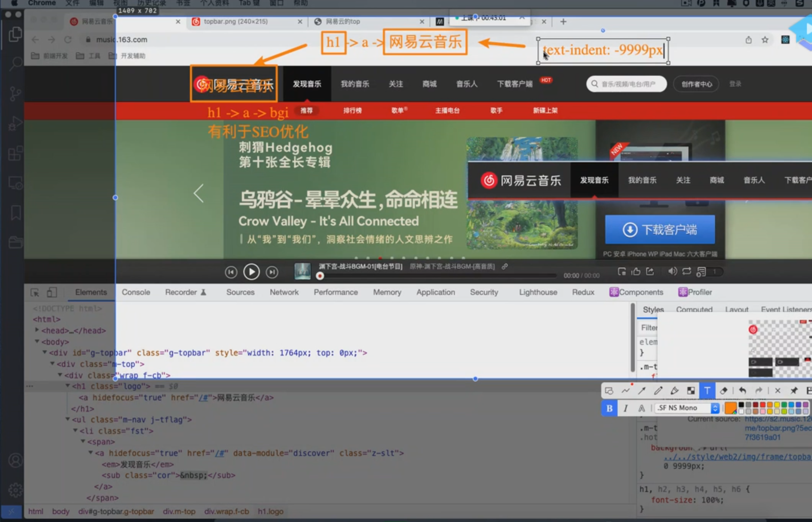Click the music search input field
The image size is (812, 522).
(627, 84)
